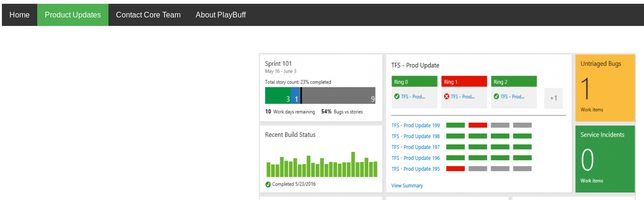Open the Home menu item

tap(19, 15)
